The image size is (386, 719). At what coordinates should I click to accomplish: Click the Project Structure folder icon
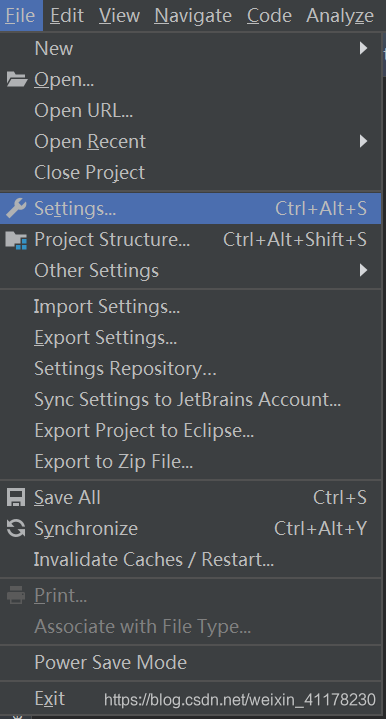(x=17, y=240)
